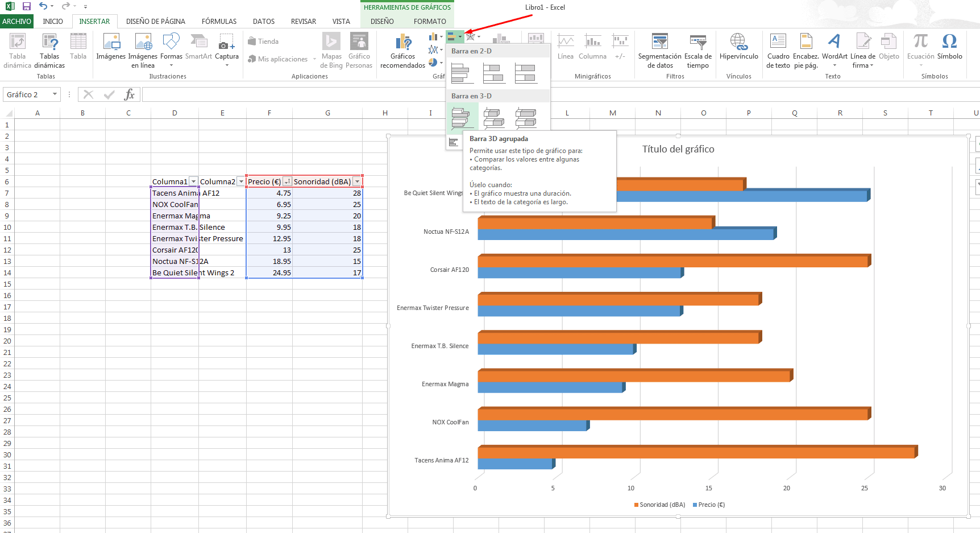Screen dimensions: 980x533
Task: Select the Sonoridad (dBA) legend entry
Action: (659, 505)
